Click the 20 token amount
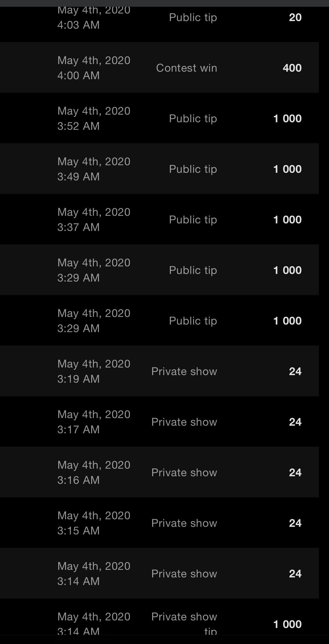This screenshot has height=644, width=329. 295,17
